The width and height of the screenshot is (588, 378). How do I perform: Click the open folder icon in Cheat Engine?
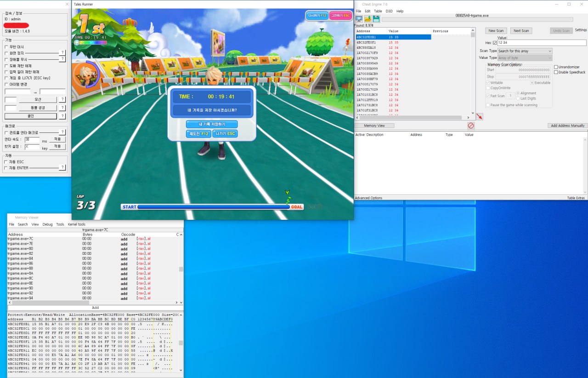point(368,19)
